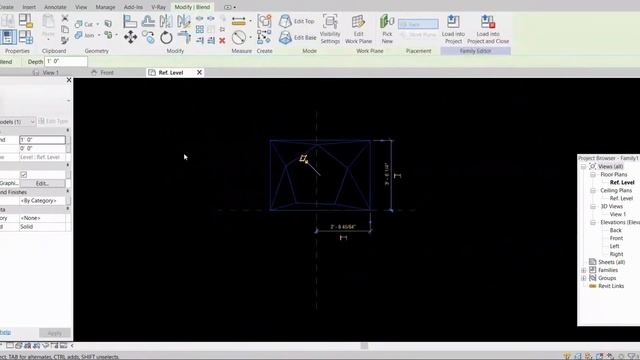Select View 1 in Project Browser
This screenshot has width=640, height=360.
tap(618, 214)
